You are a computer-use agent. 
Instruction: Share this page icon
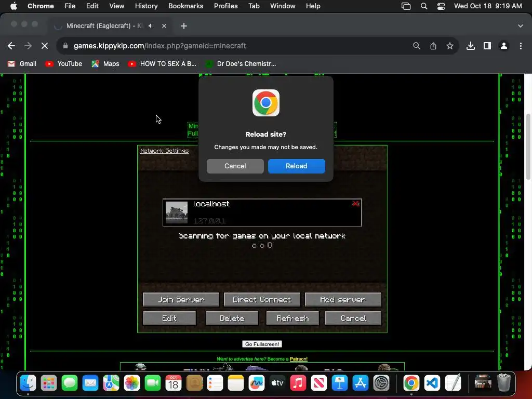pos(433,46)
